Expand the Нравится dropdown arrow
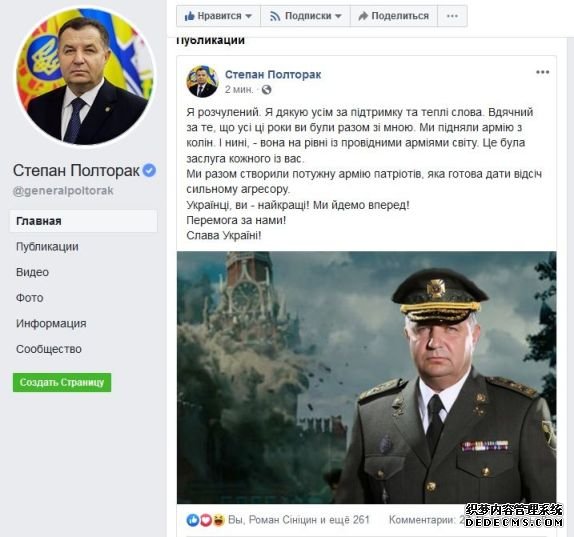574x537 pixels. pos(248,16)
